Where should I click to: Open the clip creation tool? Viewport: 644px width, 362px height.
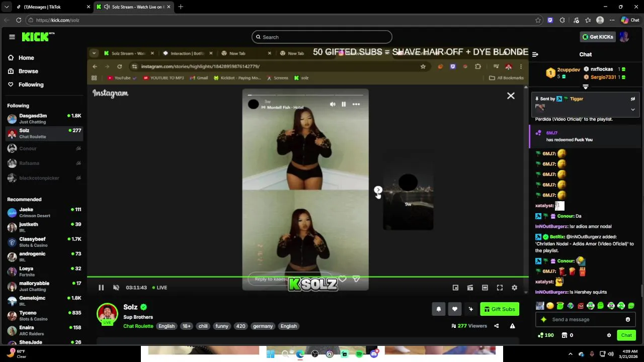[470, 288]
